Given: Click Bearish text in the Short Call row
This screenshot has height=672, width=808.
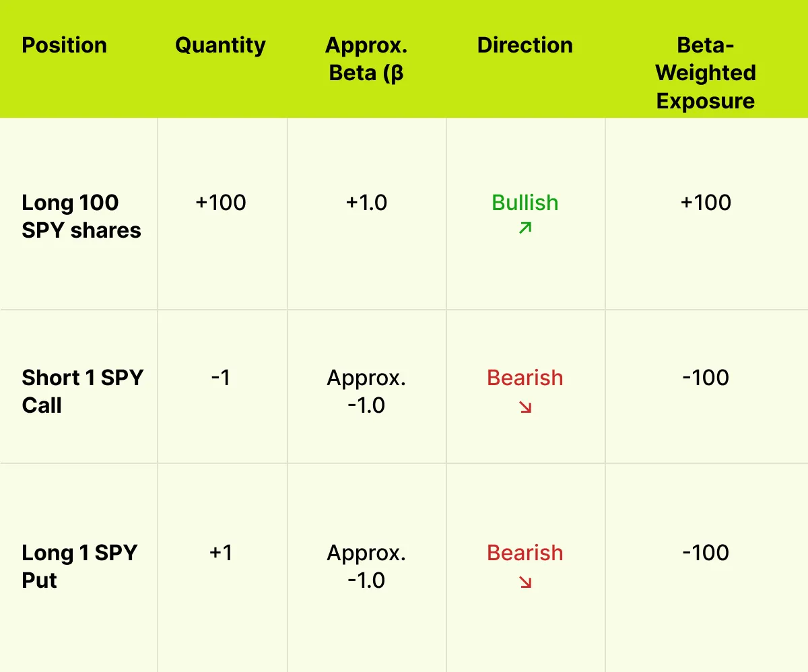Looking at the screenshot, I should click(525, 378).
